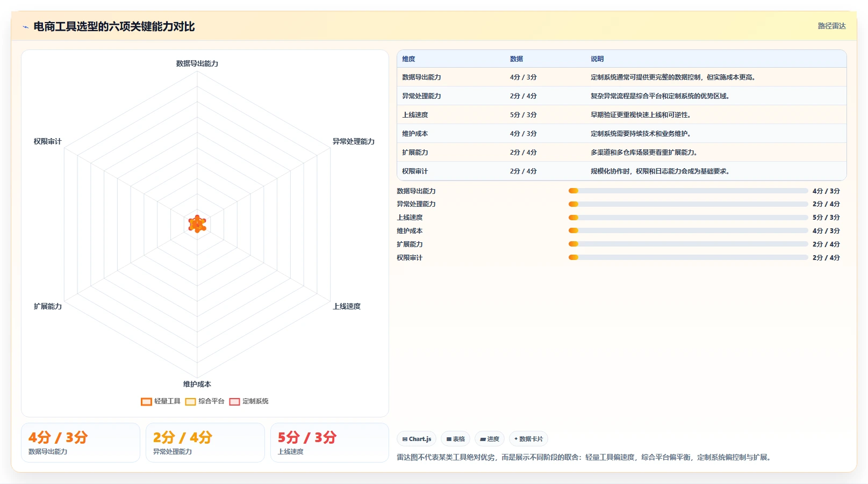The width and height of the screenshot is (868, 484).
Task: Click the table's 维护成本 row 4分 / 3分 value
Action: click(x=523, y=134)
